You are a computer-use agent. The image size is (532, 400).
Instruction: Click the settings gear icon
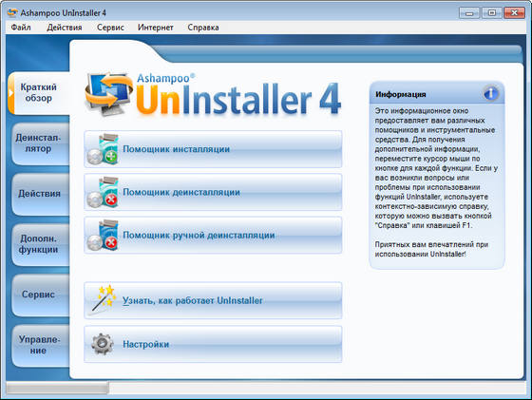[x=103, y=344]
